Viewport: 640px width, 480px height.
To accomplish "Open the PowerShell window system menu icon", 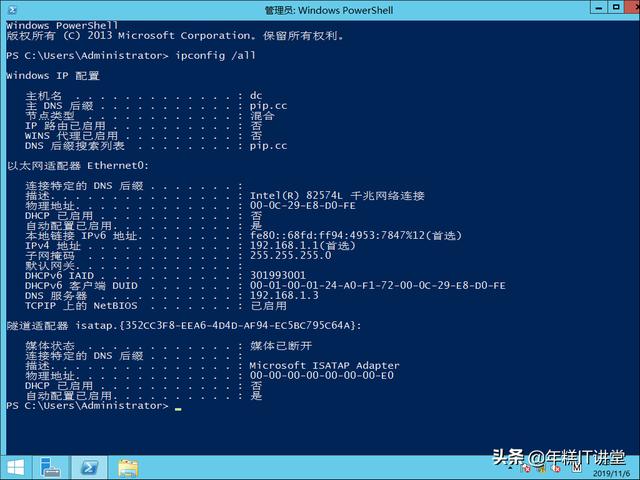I will (12, 10).
